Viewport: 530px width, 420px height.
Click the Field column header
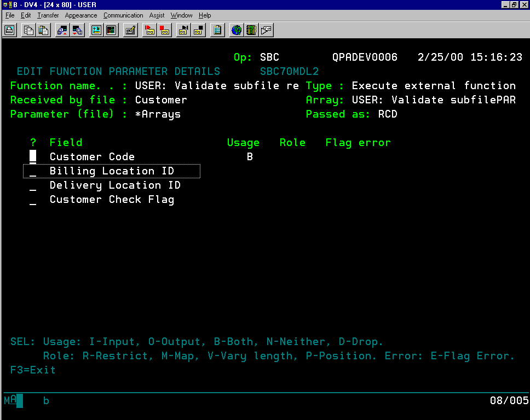tap(66, 143)
